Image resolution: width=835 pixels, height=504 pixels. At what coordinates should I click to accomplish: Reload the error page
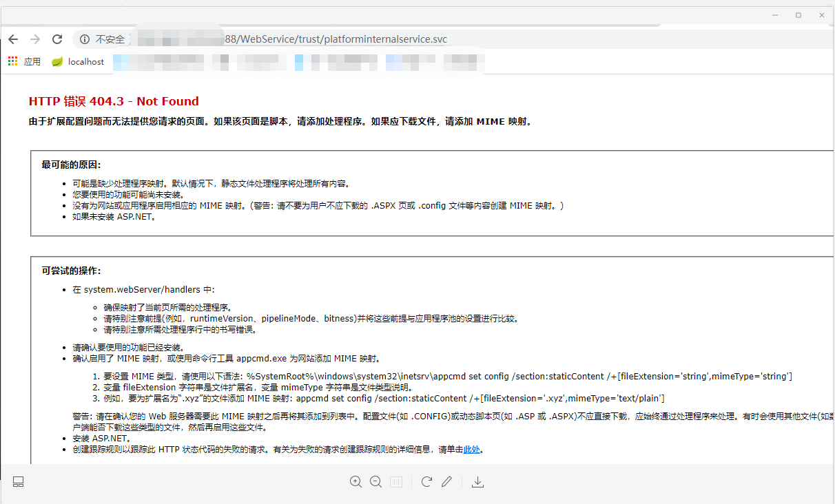[x=57, y=39]
